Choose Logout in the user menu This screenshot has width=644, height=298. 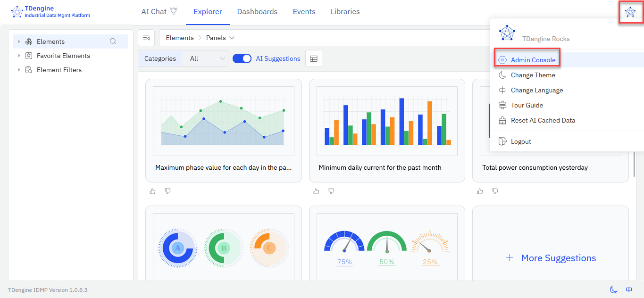pos(520,141)
